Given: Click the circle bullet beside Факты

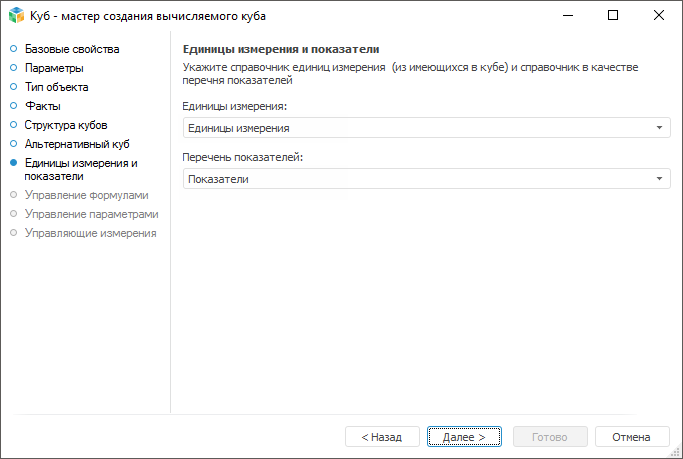Looking at the screenshot, I should 14,106.
